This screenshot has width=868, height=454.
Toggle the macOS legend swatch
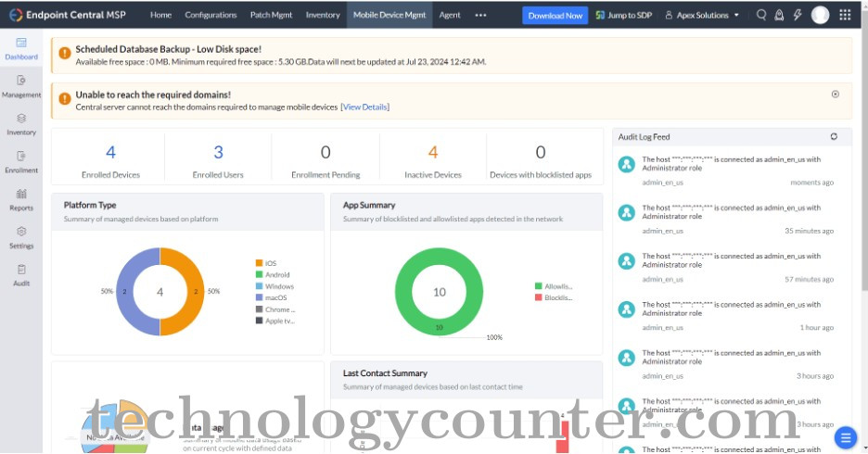click(x=259, y=297)
